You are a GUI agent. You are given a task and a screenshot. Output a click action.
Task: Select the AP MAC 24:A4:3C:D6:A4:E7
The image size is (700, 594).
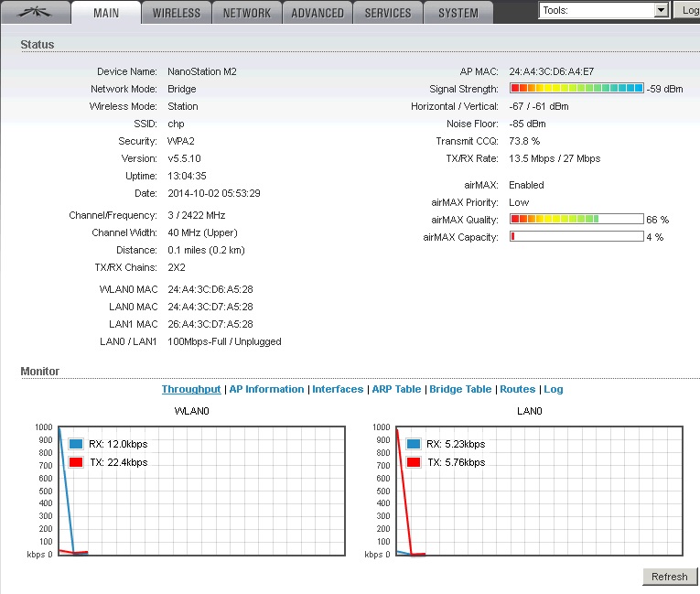tap(552, 71)
